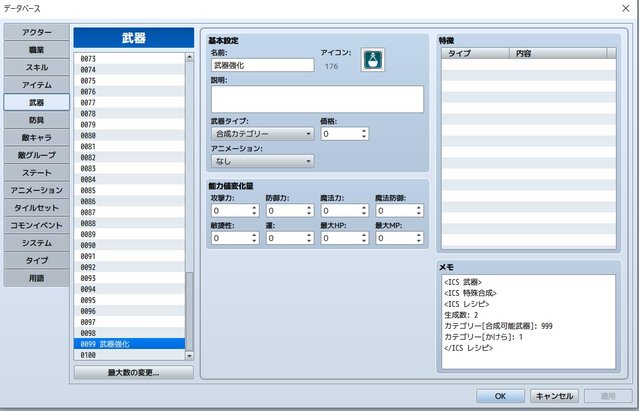The width and height of the screenshot is (639, 411).
Task: Click the メモ notes text box
Action: pos(529,322)
